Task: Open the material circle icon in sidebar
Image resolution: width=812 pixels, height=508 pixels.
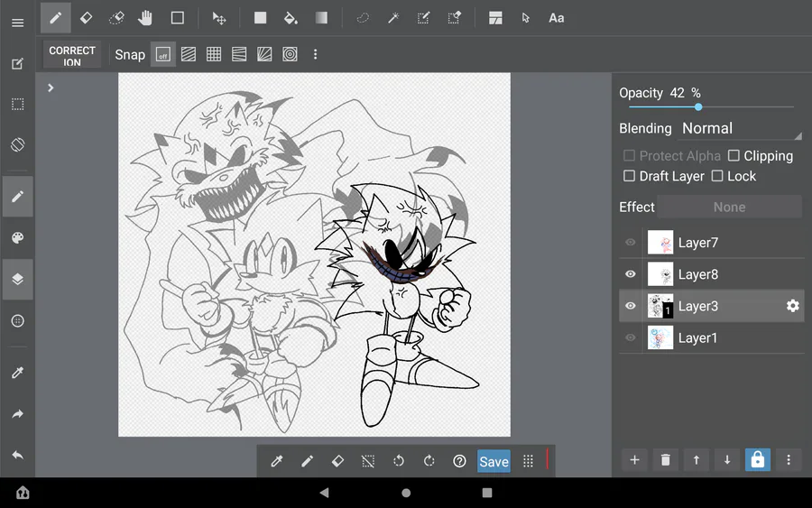Action: point(18,321)
